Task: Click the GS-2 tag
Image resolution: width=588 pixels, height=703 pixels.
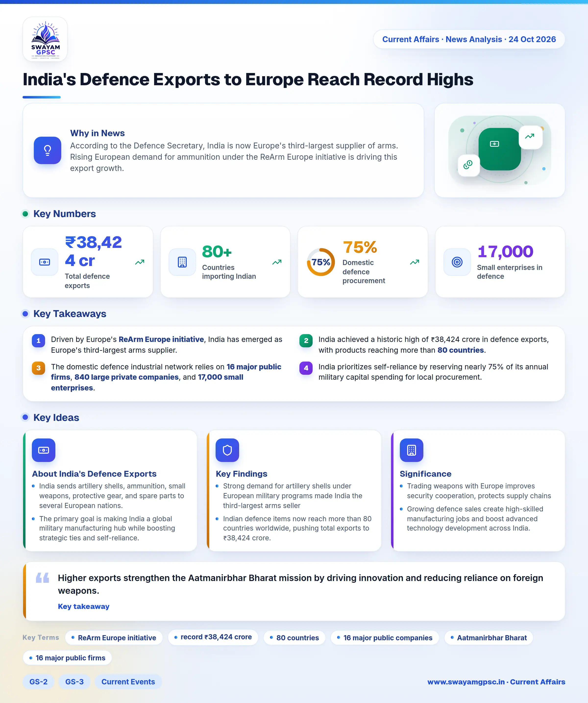Action: [38, 682]
